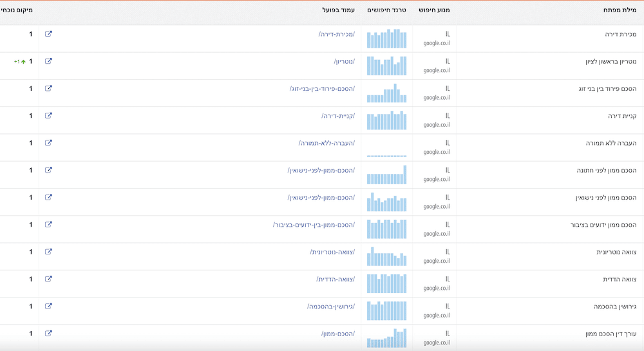Follow the /צוואה-הדדית/ URL link
Image resolution: width=644 pixels, height=351 pixels.
pyautogui.click(x=335, y=280)
